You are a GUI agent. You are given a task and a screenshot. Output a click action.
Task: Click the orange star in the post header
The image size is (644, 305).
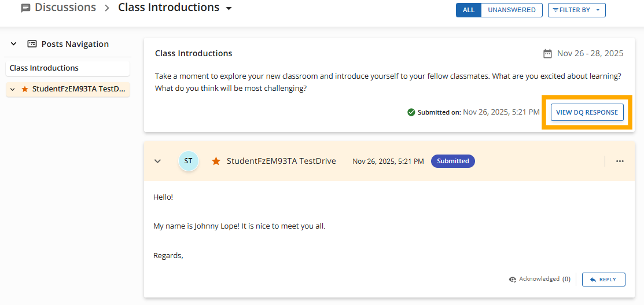pyautogui.click(x=216, y=161)
